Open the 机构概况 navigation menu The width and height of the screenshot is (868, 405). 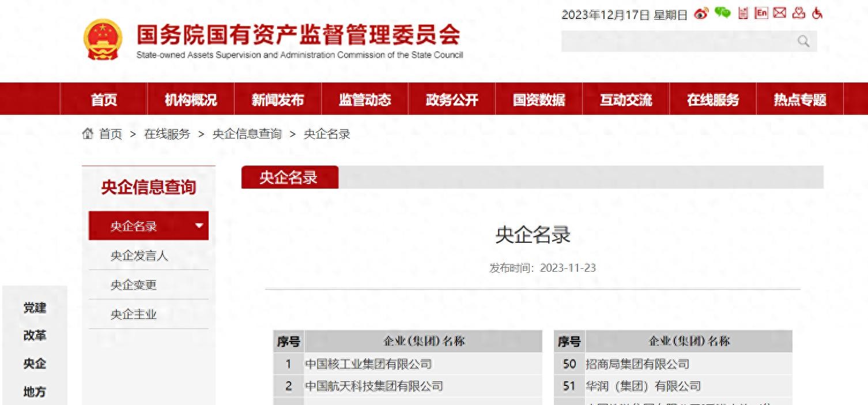pos(191,100)
